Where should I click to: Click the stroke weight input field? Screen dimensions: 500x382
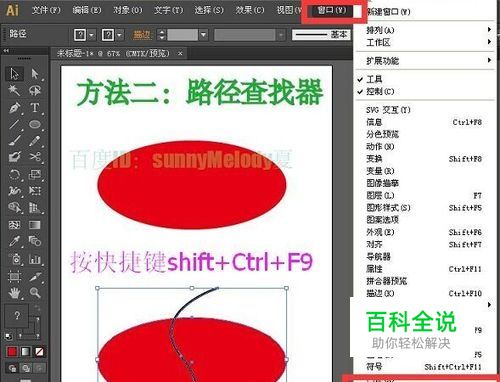(182, 35)
